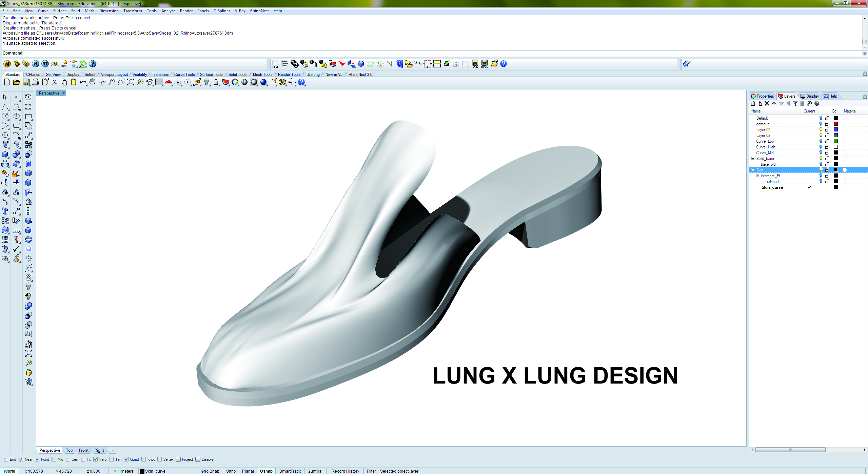Click the Delete layer X icon
Image resolution: width=868 pixels, height=474 pixels.
tap(767, 104)
